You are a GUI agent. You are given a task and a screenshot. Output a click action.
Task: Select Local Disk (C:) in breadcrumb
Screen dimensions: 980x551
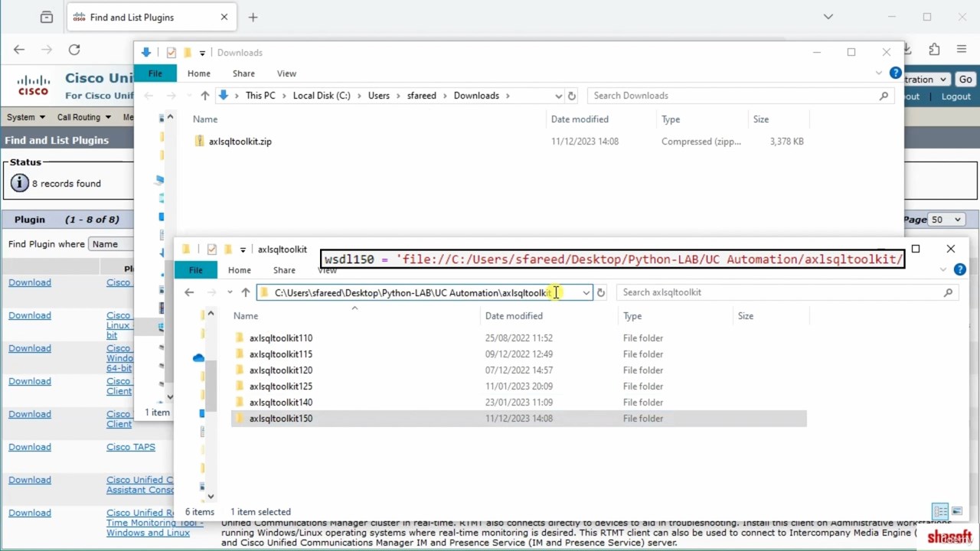322,96
